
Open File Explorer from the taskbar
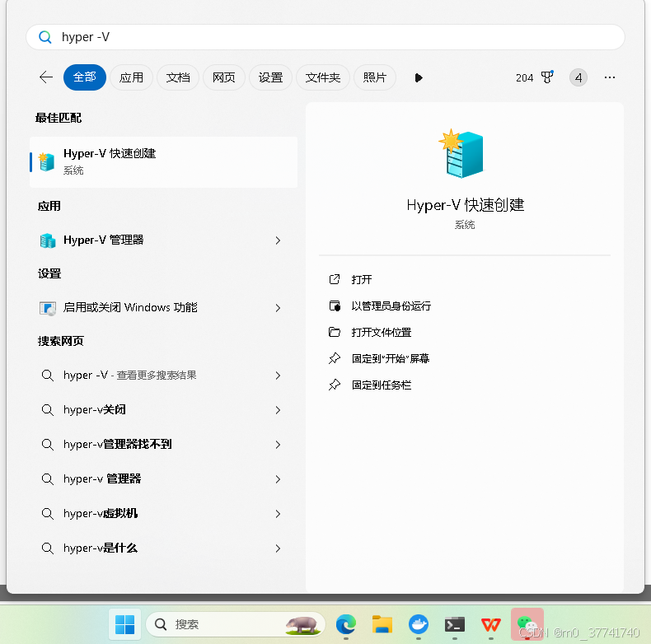pos(382,624)
